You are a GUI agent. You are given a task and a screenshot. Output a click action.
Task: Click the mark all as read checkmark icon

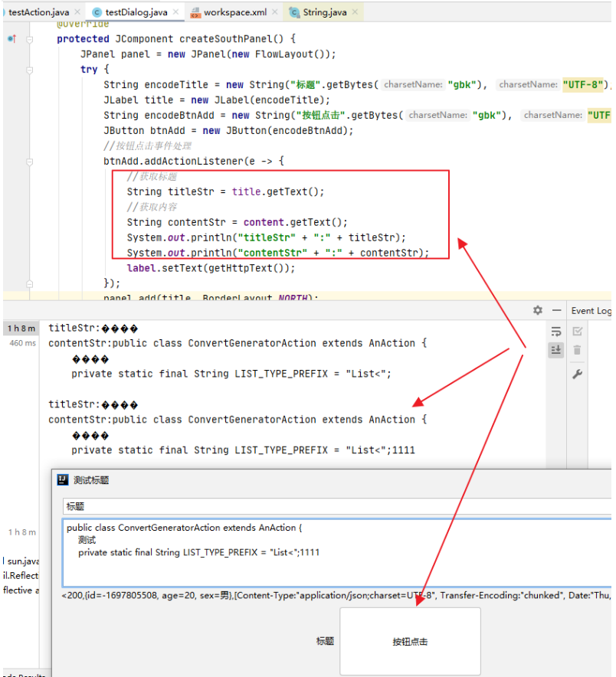coord(578,331)
